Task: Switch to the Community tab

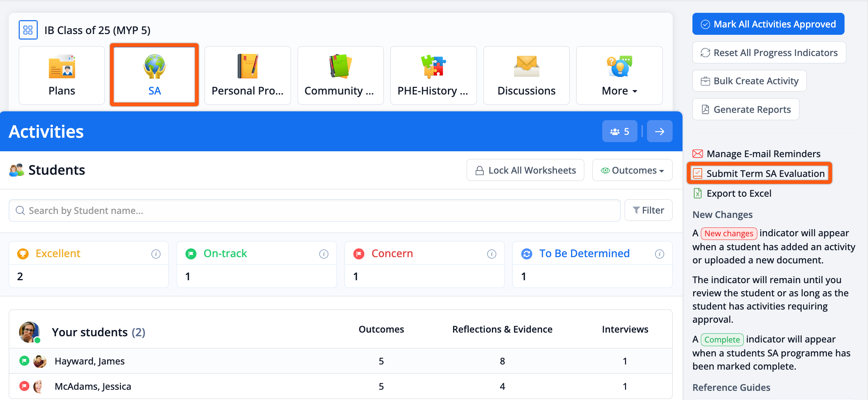Action: 341,75
